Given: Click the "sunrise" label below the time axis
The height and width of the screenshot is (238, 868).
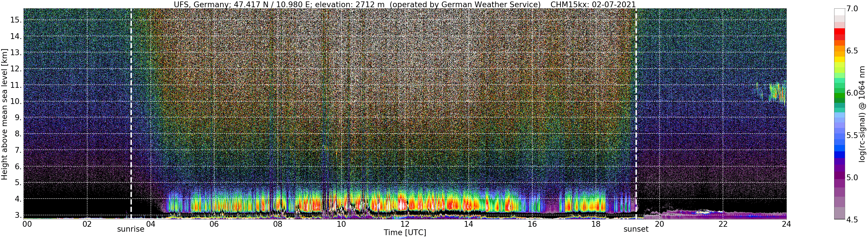Looking at the screenshot, I should [x=131, y=229].
